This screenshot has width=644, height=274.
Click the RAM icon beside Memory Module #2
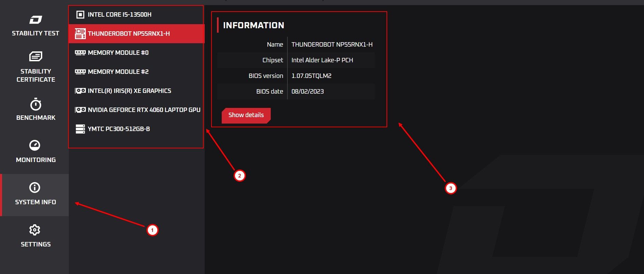(x=80, y=72)
